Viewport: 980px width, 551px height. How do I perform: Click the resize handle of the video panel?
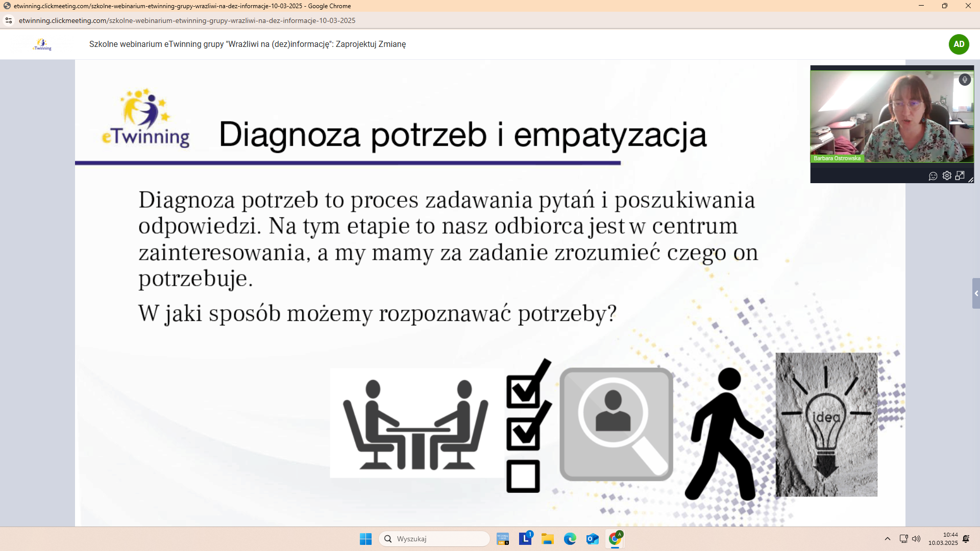click(x=971, y=180)
